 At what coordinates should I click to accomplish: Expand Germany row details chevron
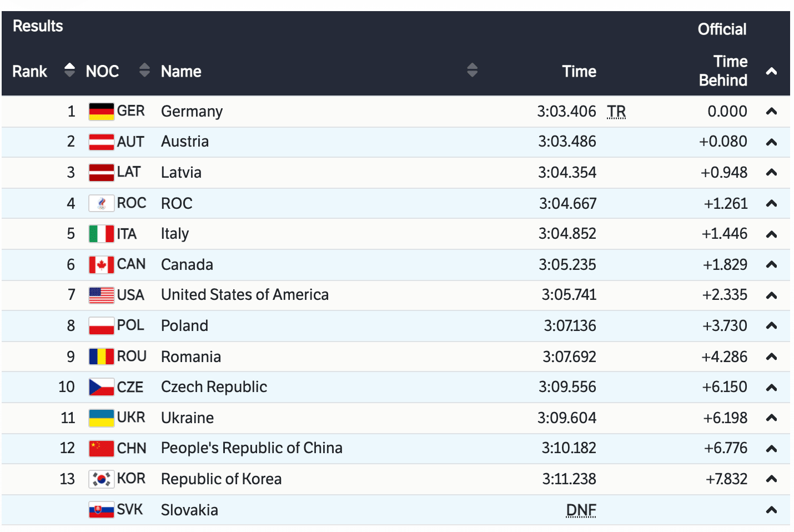pos(771,112)
